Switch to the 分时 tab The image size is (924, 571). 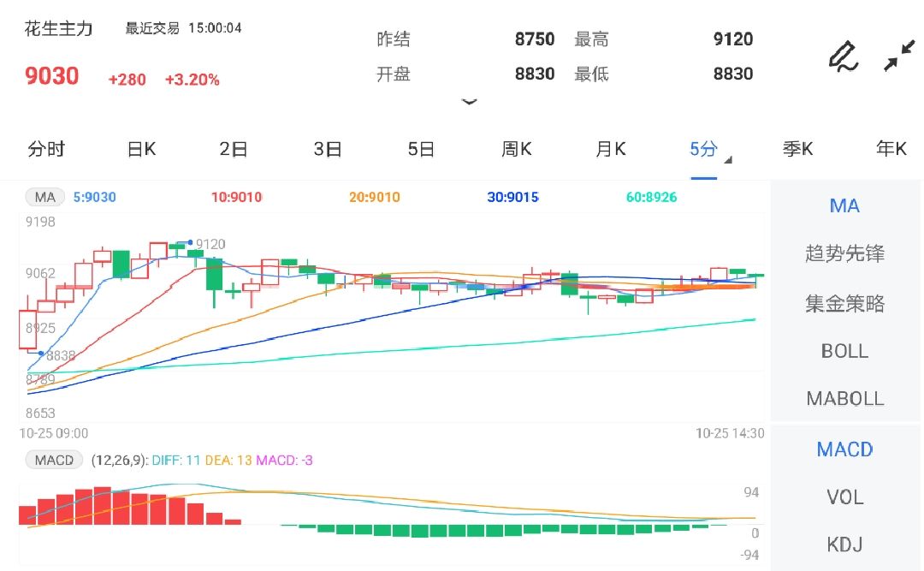(x=46, y=149)
